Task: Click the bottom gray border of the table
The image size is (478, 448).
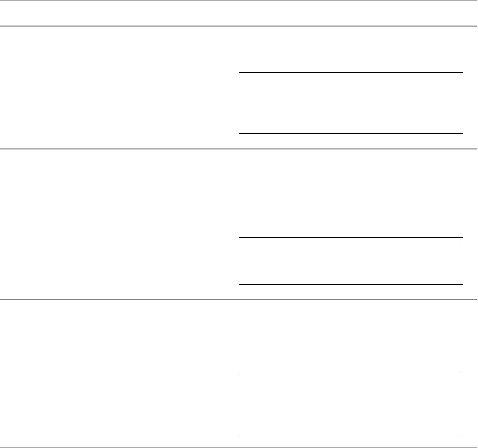Action: [x=238, y=447]
